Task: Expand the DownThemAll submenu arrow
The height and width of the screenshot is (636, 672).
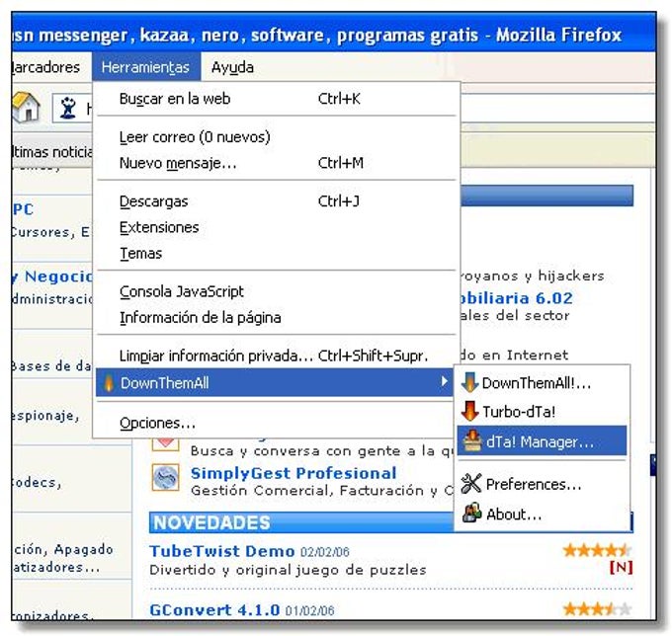Action: coord(445,381)
